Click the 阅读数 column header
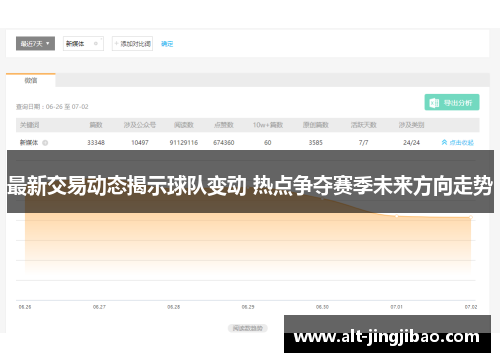This screenshot has width=500, height=362. point(184,125)
